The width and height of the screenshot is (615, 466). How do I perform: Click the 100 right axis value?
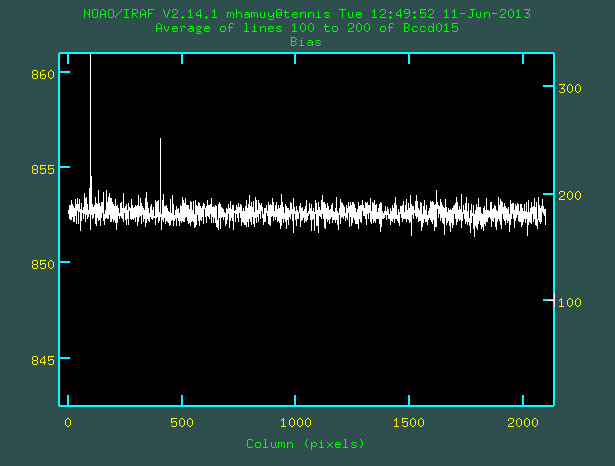pyautogui.click(x=570, y=302)
